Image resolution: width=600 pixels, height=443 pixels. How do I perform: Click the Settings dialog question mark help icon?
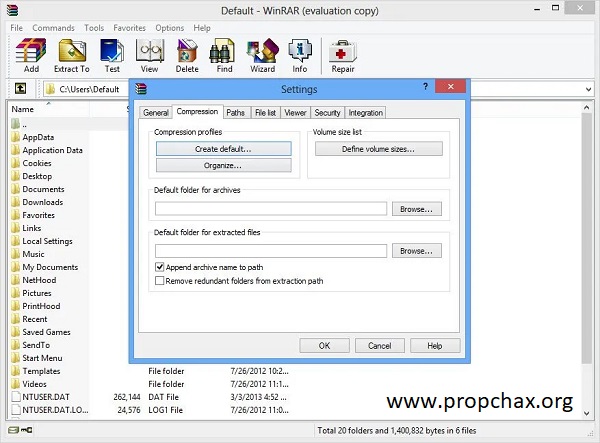tap(425, 86)
